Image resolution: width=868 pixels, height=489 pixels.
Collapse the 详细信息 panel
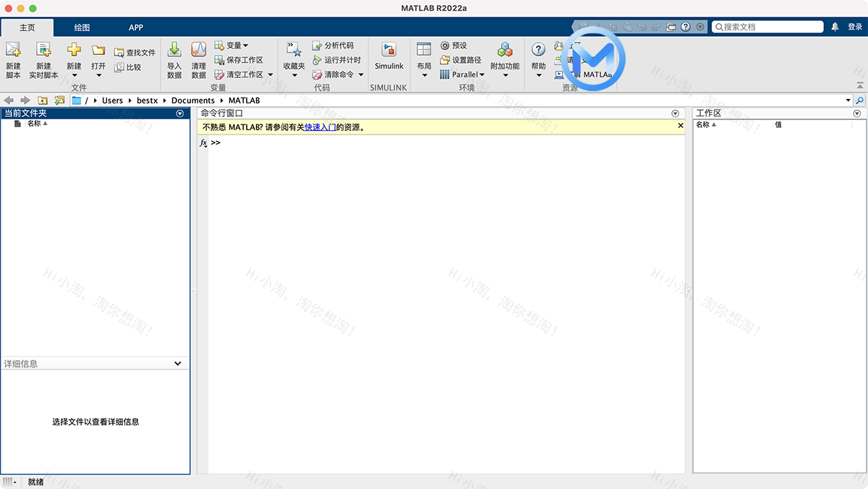point(178,363)
